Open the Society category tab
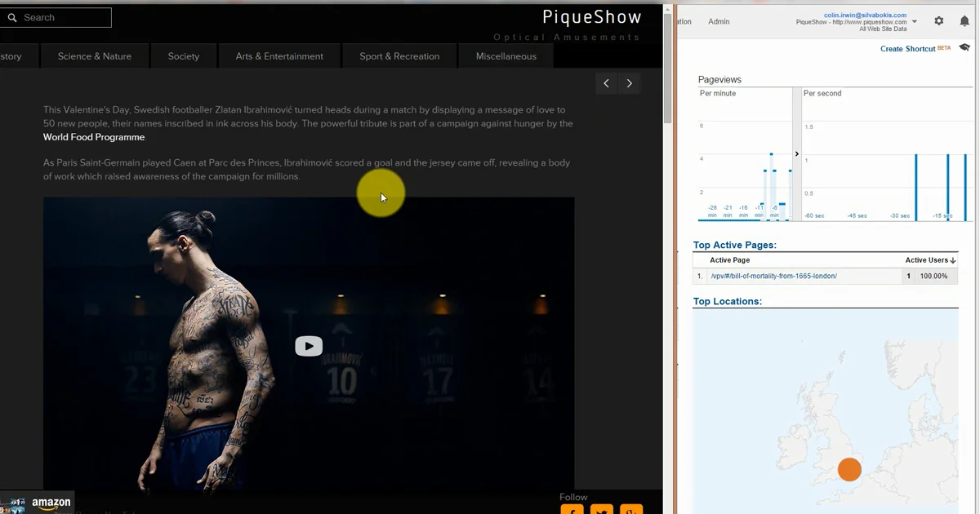The width and height of the screenshot is (980, 514). [x=184, y=56]
